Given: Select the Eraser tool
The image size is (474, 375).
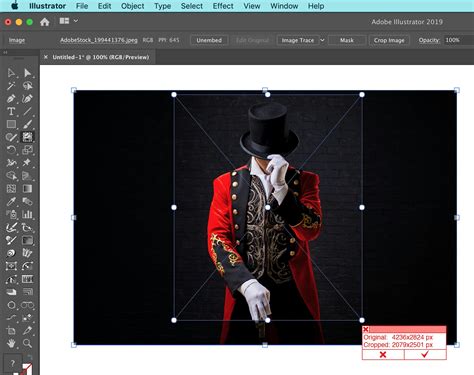Looking at the screenshot, I should [x=11, y=292].
